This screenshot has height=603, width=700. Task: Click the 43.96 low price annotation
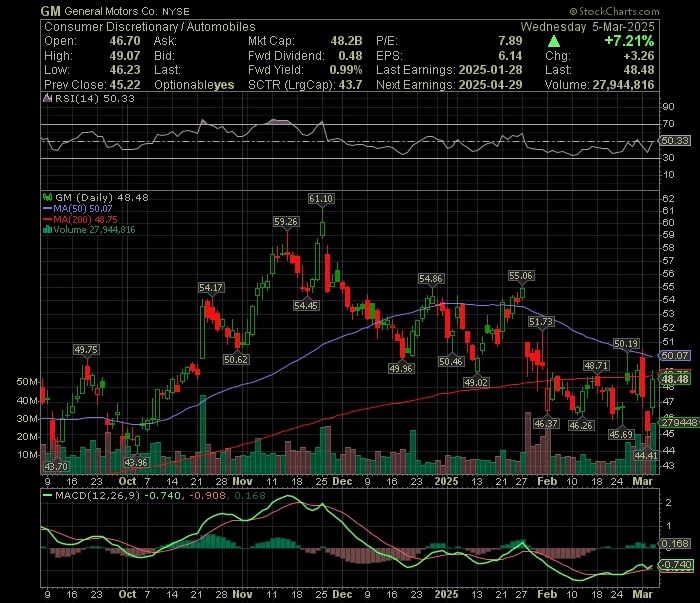click(136, 462)
